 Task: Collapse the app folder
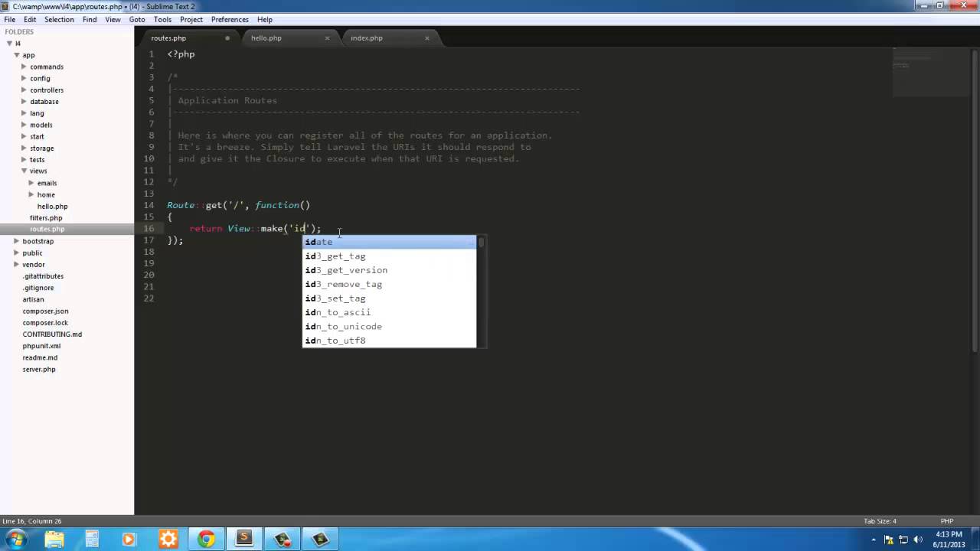point(16,55)
